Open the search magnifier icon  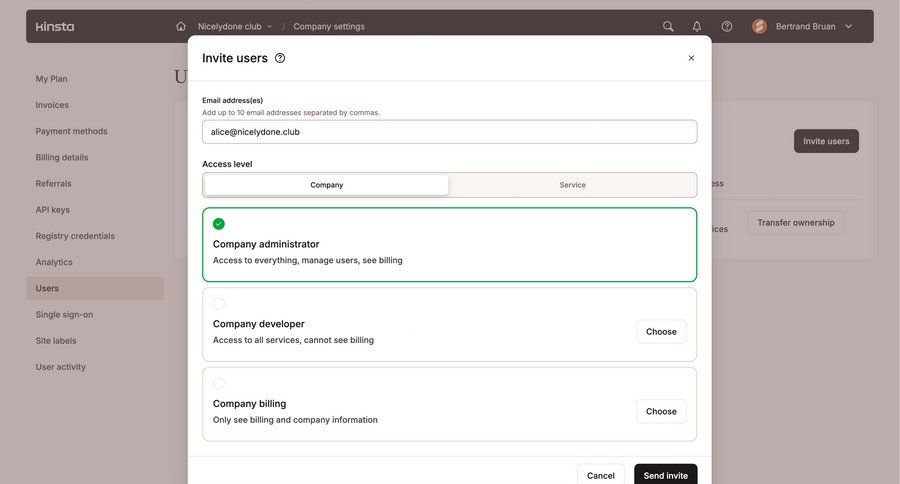point(668,26)
